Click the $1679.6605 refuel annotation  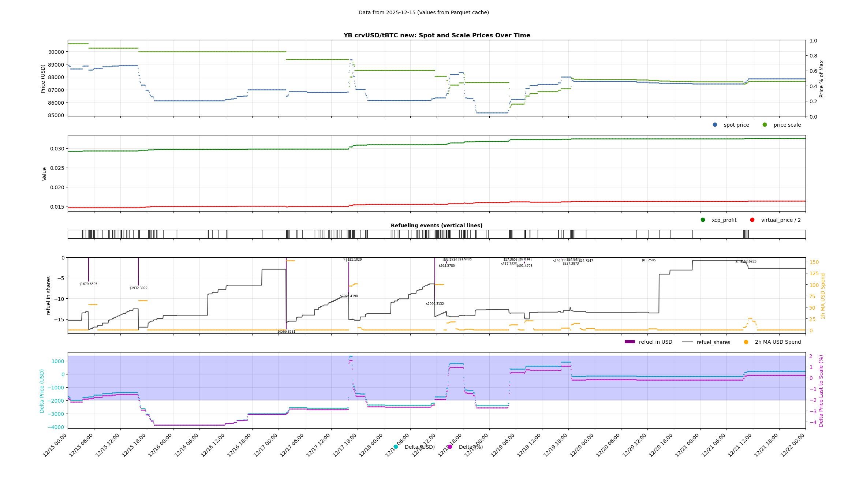point(88,284)
